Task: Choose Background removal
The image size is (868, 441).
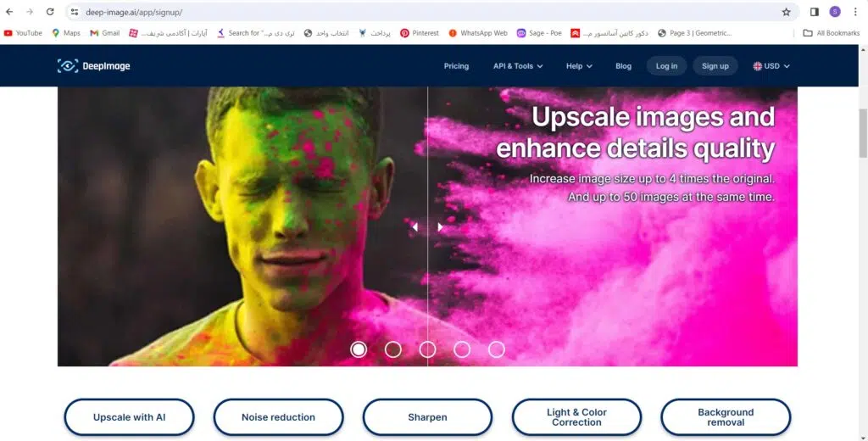Action: [726, 417]
